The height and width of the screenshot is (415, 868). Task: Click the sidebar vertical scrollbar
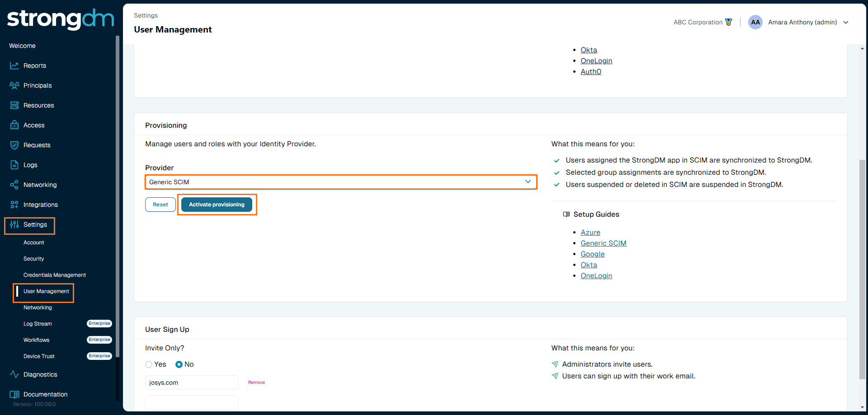(x=118, y=196)
